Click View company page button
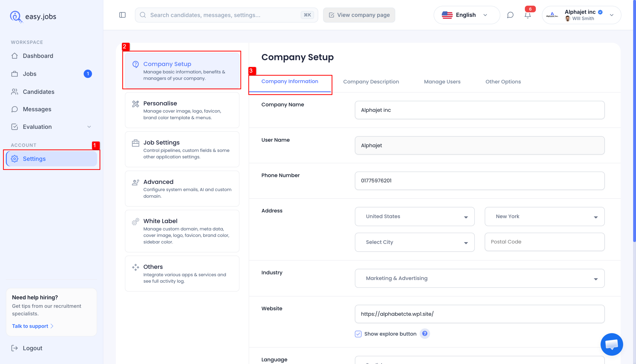636x364 pixels. pos(359,15)
